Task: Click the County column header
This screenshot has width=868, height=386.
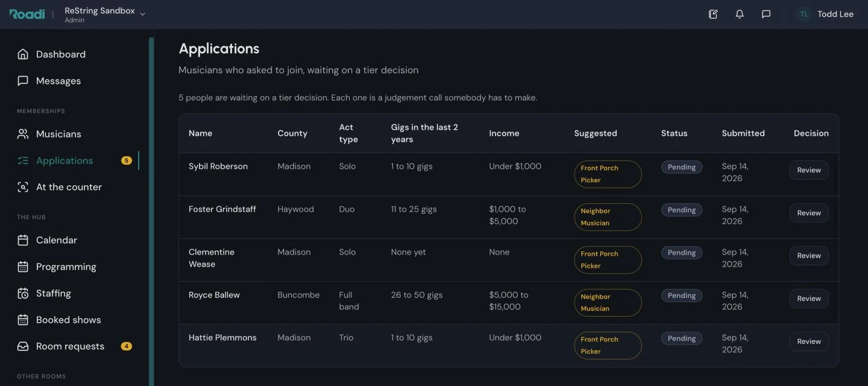Action: pos(292,133)
